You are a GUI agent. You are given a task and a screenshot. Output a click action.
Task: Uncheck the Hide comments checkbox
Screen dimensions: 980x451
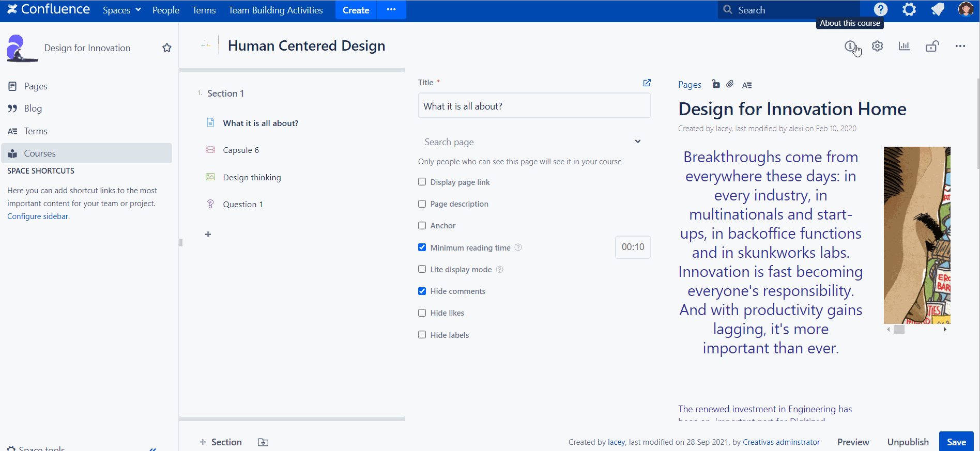(422, 291)
